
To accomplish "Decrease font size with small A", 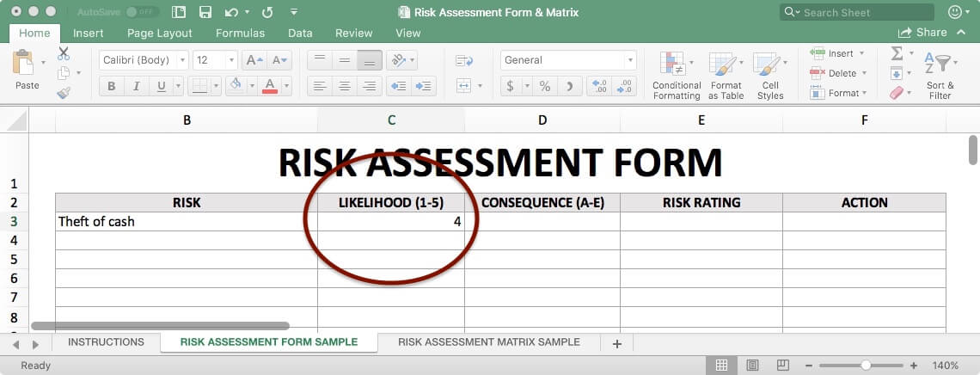I will click(279, 60).
